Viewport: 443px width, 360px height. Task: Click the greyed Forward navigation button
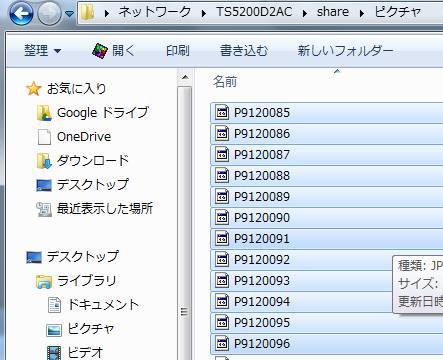tap(49, 14)
